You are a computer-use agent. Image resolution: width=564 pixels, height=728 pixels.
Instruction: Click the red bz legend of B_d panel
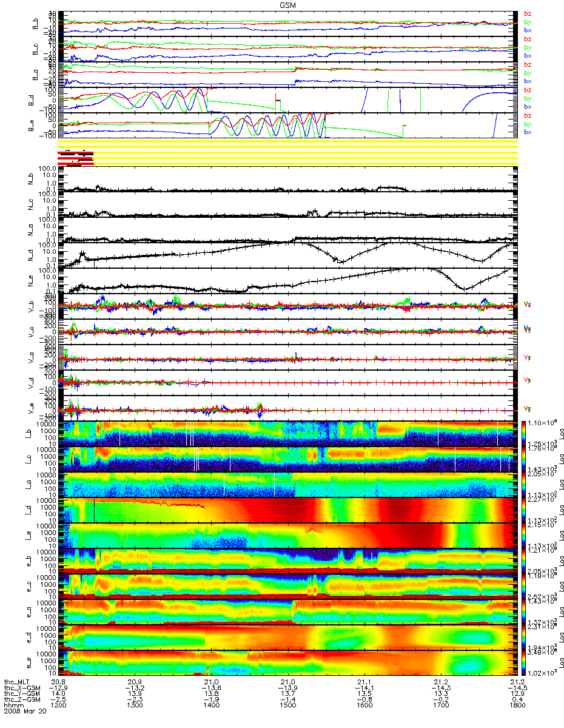click(x=528, y=90)
